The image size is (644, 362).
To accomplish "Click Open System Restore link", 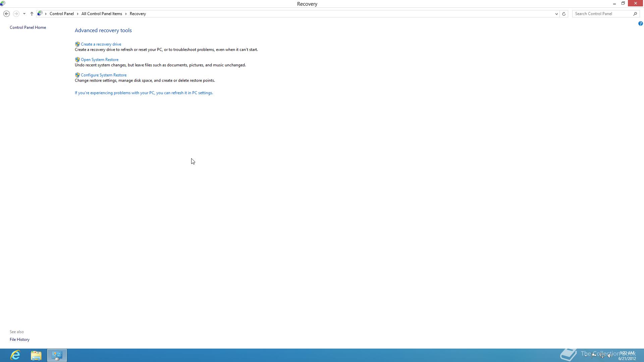I will click(100, 60).
